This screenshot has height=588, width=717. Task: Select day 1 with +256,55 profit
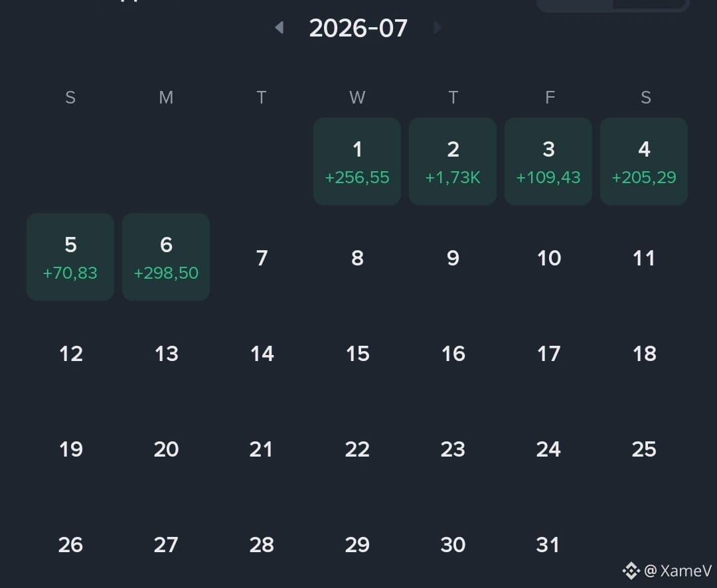click(357, 161)
